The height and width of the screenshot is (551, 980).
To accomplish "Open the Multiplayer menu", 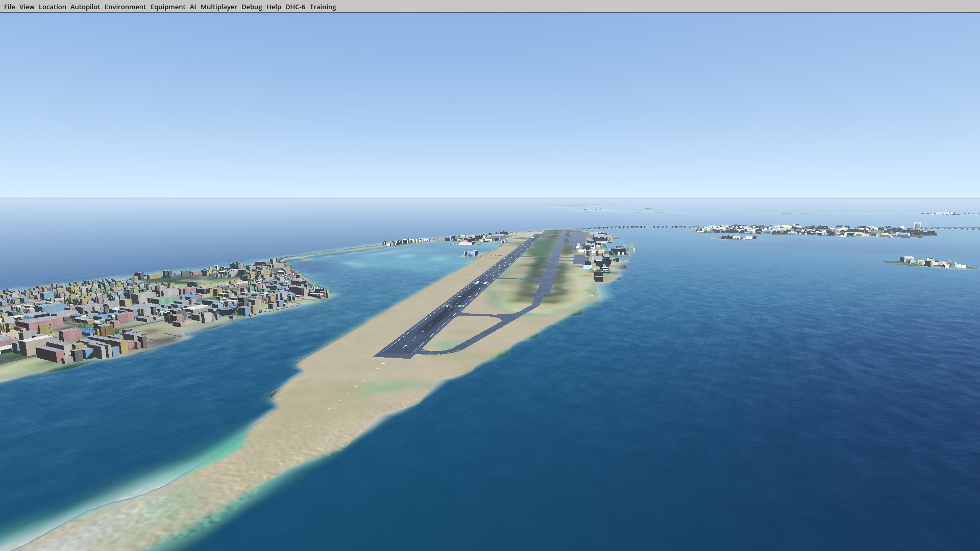I will [218, 7].
